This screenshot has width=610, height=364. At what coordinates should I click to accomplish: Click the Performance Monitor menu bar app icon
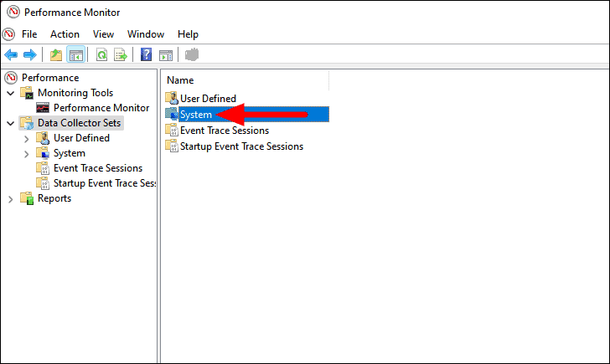8,34
